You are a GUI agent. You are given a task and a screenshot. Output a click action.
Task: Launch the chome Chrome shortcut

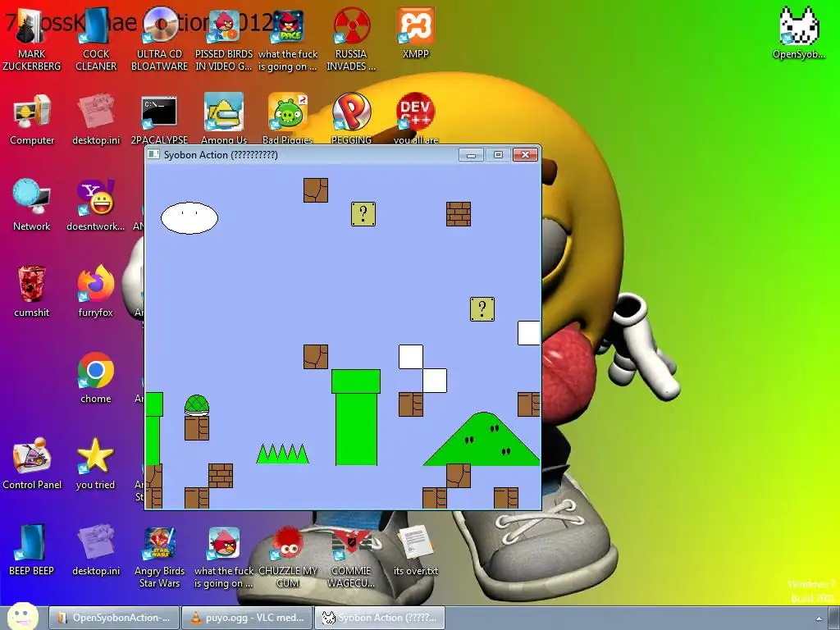click(x=95, y=377)
